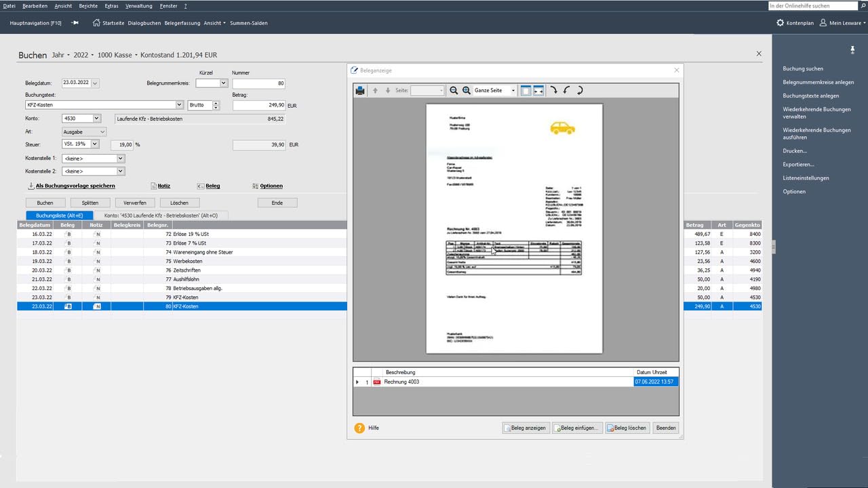Zoom out of the receipt preview
Image resolution: width=868 pixels, height=488 pixels.
pos(454,90)
